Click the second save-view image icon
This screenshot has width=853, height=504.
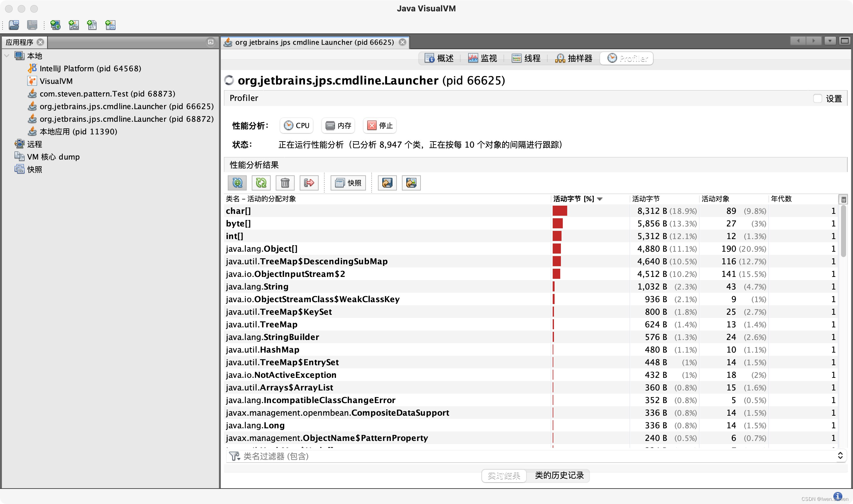click(411, 183)
